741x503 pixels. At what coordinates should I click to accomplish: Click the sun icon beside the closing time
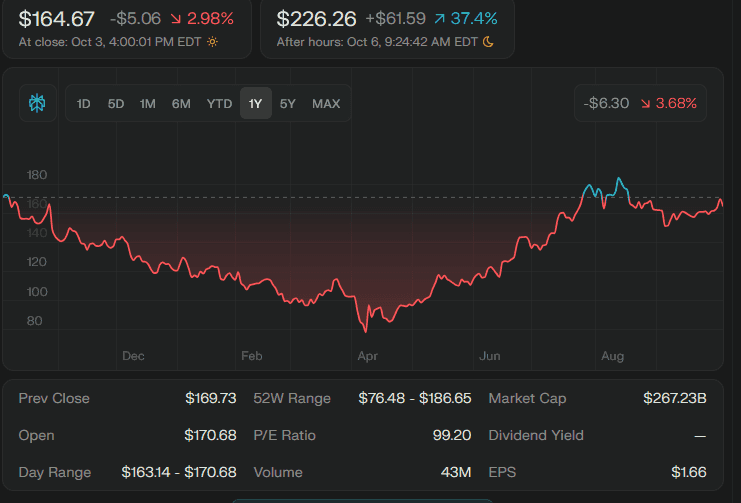tap(212, 42)
